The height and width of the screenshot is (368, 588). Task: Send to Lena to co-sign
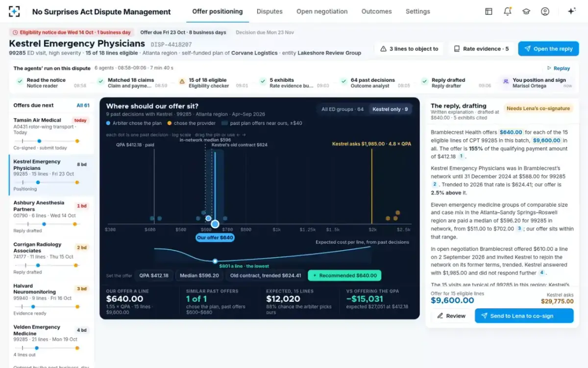(524, 316)
